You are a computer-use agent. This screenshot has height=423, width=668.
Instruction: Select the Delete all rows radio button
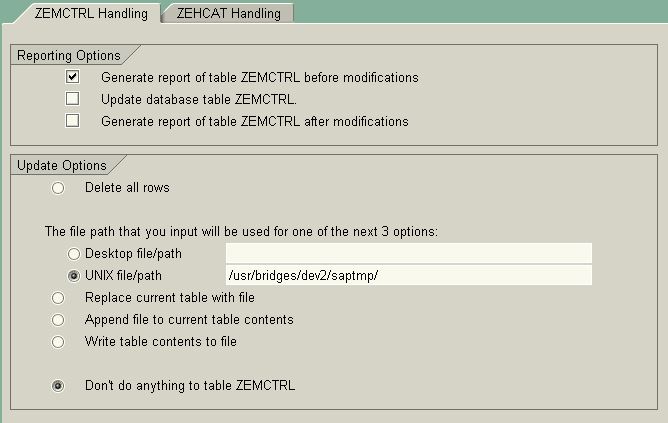tap(59, 187)
